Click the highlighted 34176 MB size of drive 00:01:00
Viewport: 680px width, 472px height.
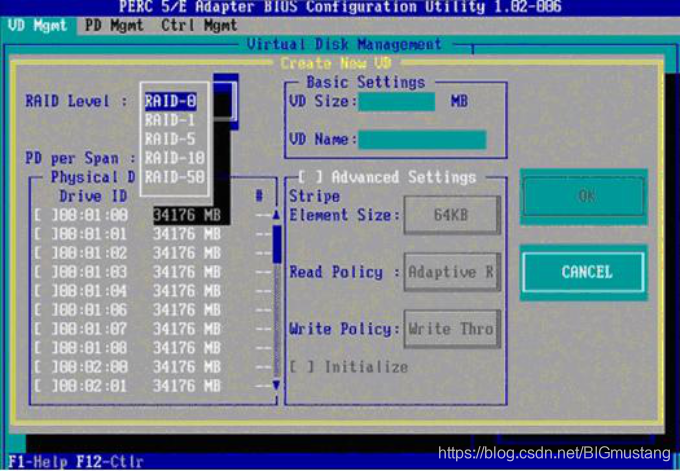pos(187,215)
